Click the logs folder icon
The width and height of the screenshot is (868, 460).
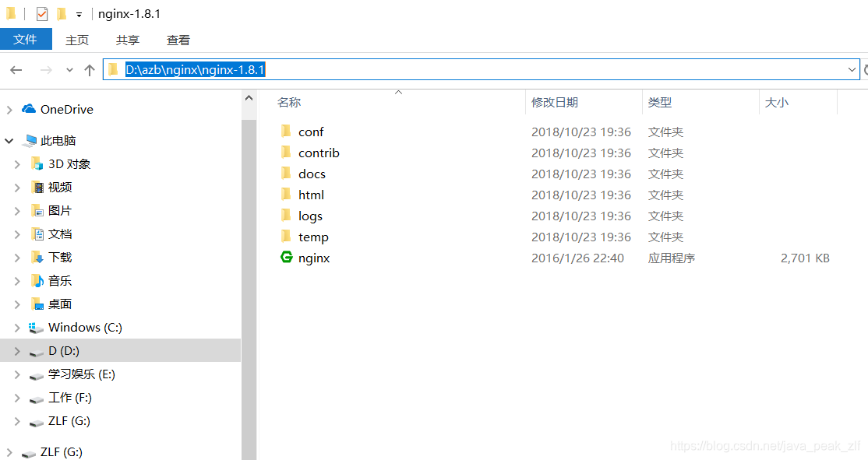coord(286,215)
